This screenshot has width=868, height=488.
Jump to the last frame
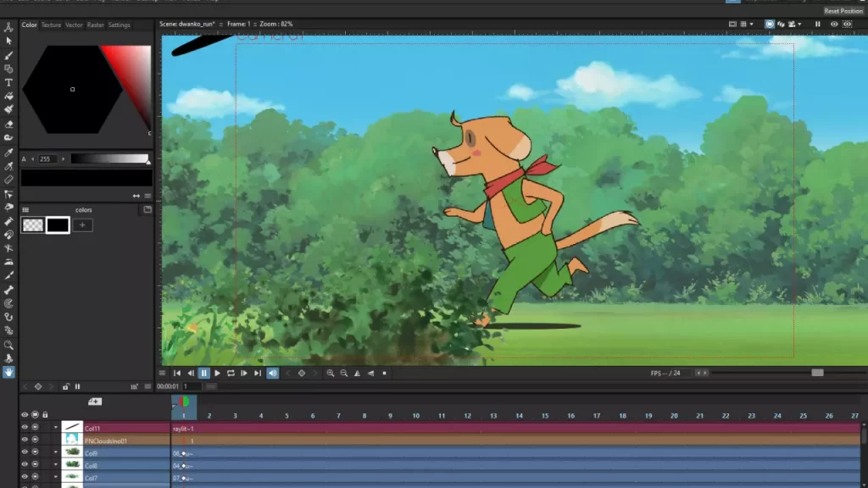[x=258, y=374]
